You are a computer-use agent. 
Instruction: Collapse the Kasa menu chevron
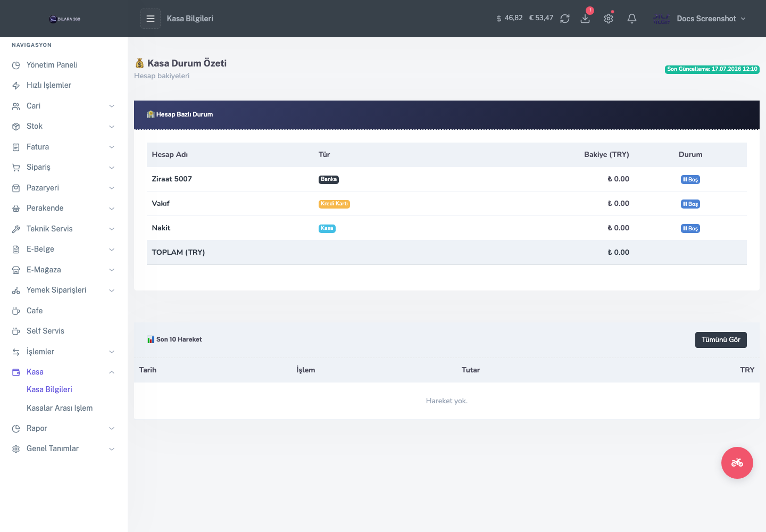tap(112, 372)
